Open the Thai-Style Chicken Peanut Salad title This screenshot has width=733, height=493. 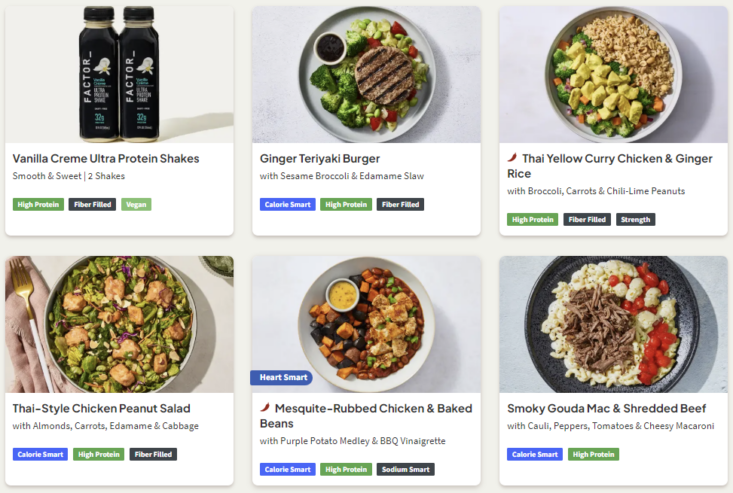tap(101, 408)
